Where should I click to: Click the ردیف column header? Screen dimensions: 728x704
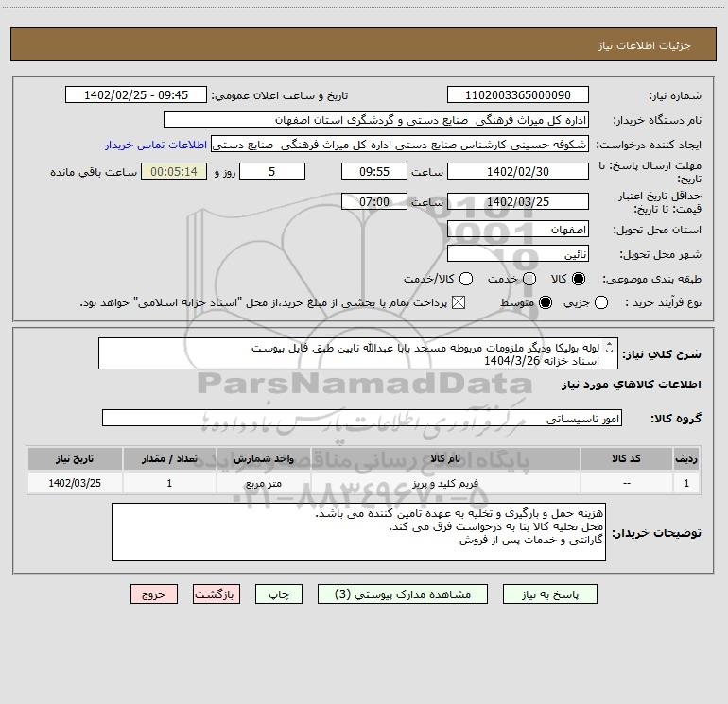coord(686,458)
